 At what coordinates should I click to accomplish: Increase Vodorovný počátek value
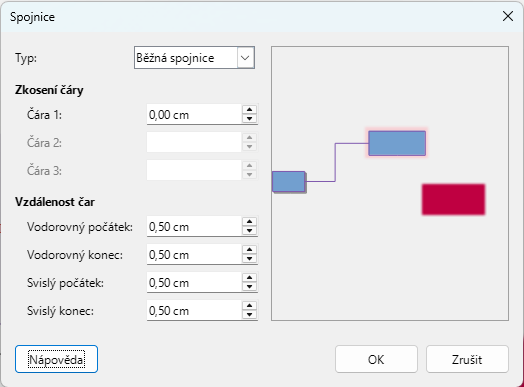(249, 222)
